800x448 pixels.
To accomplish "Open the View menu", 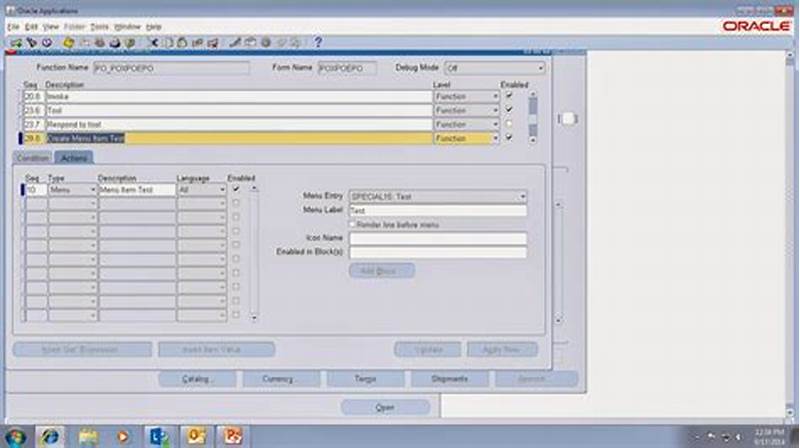I will tap(51, 27).
